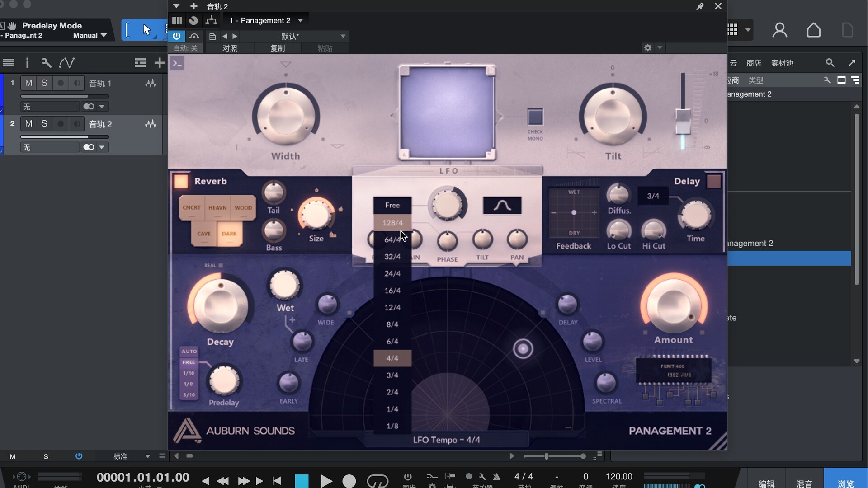Choose Free in the LFO tempo list

click(x=392, y=205)
